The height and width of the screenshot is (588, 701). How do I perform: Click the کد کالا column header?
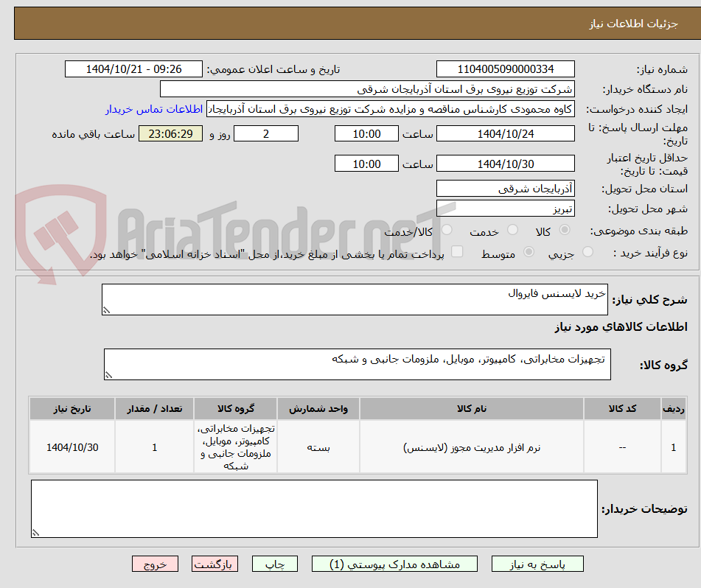(x=622, y=409)
